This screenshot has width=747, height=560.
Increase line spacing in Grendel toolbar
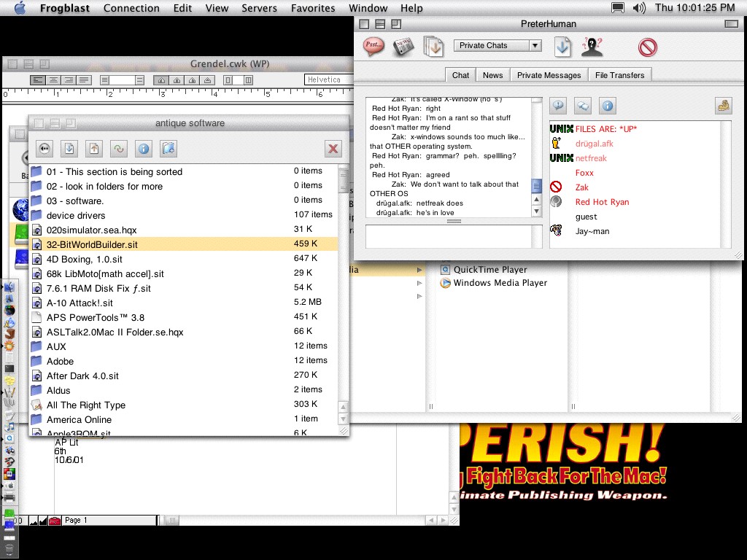(139, 80)
